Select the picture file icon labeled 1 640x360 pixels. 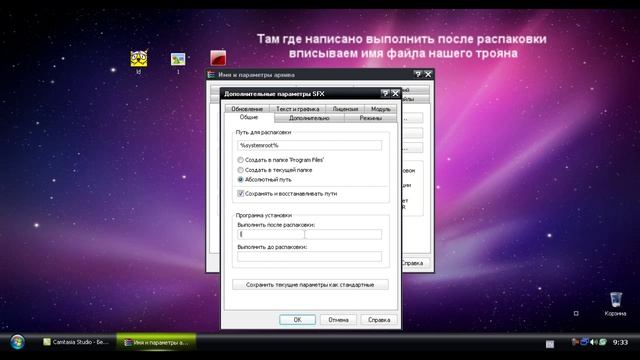[178, 59]
